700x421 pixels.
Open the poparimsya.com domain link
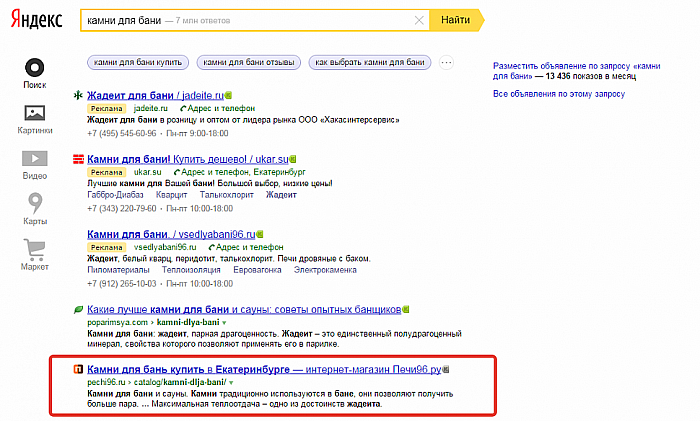point(117,322)
